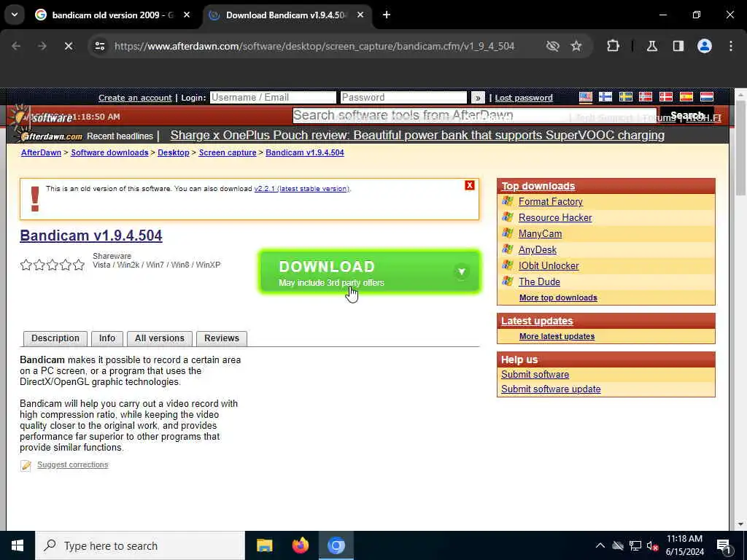
Task: Switch to the Description tab
Action: [x=55, y=338]
